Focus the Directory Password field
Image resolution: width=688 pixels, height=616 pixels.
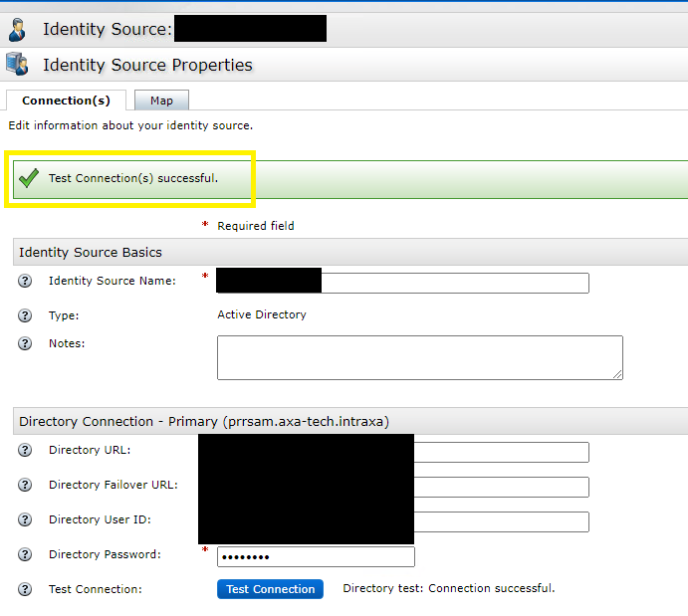(x=316, y=556)
